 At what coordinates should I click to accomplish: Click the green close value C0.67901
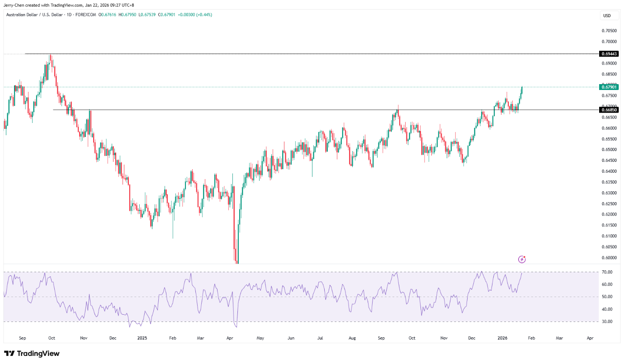coord(167,15)
